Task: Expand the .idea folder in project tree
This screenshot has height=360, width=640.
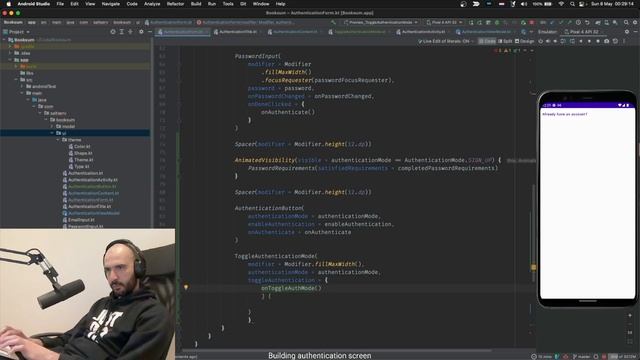Action: (x=11, y=53)
